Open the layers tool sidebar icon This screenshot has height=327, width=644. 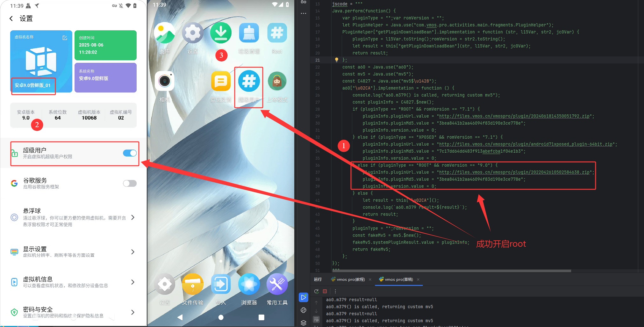pos(304,323)
